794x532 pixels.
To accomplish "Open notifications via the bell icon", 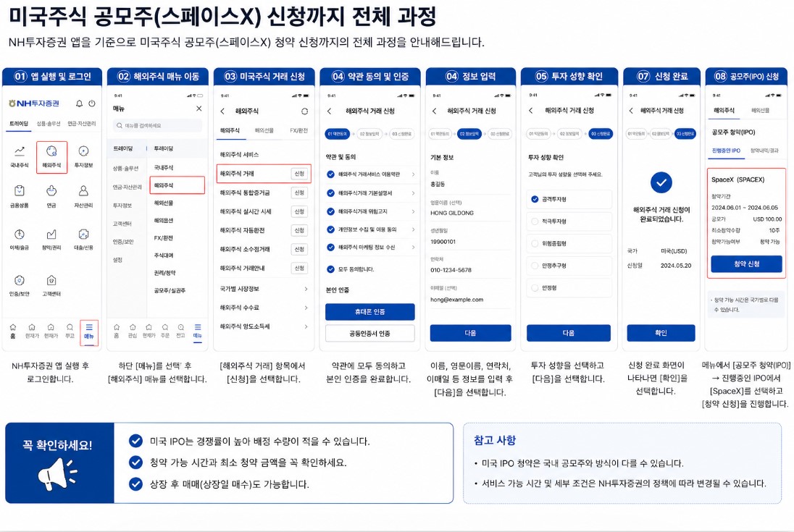I will 79,104.
